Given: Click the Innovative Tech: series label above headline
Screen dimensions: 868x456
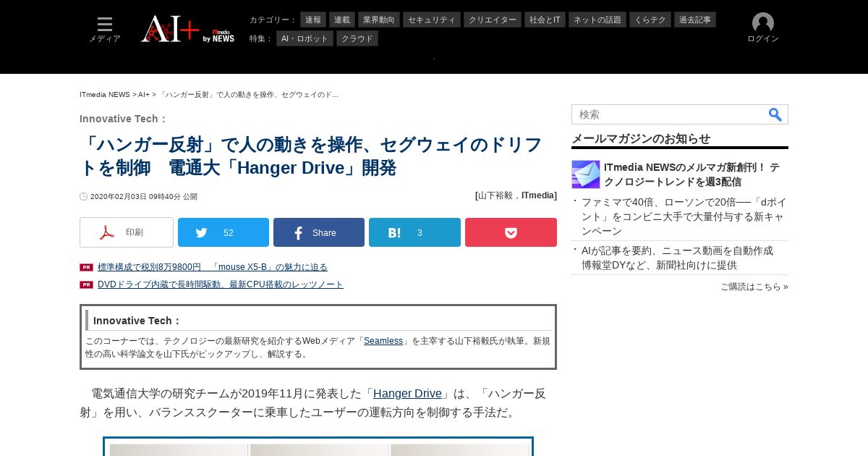Looking at the screenshot, I should pos(124,119).
